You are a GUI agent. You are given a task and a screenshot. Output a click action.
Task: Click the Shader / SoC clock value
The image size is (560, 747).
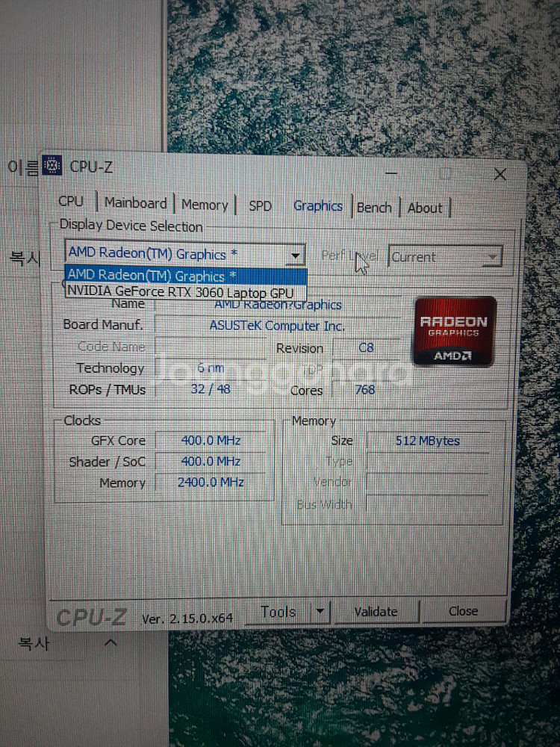click(x=211, y=462)
